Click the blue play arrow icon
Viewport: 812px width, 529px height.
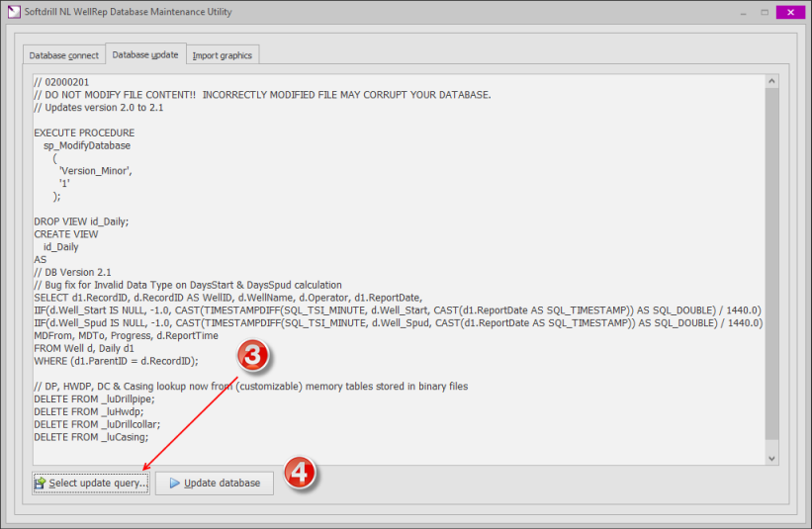click(174, 484)
